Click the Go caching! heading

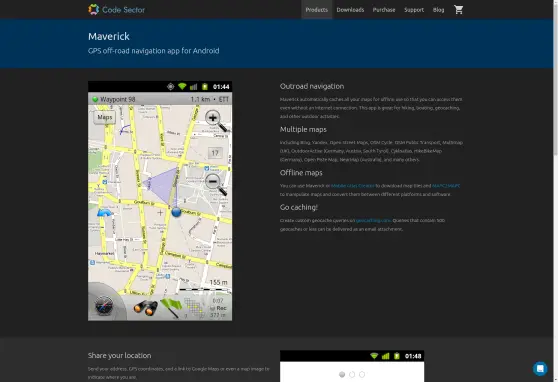pos(299,207)
